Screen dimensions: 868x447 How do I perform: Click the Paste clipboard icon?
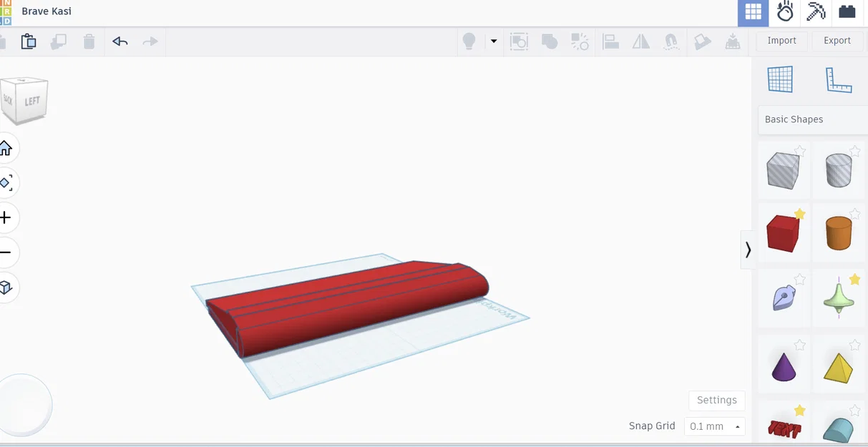point(29,41)
